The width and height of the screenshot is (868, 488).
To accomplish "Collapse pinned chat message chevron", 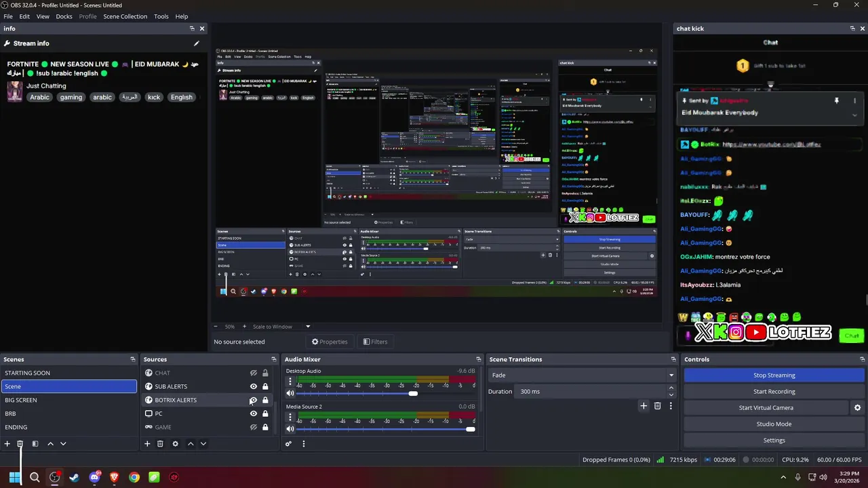I will click(854, 115).
